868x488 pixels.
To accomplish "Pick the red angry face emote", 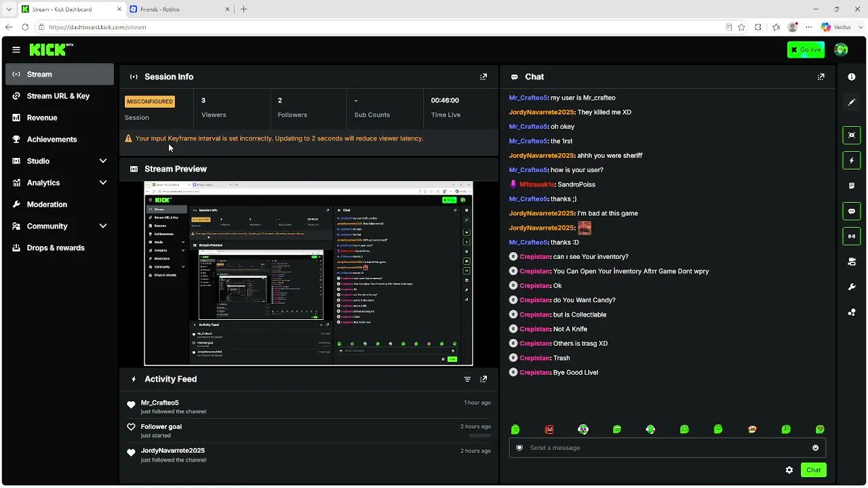I will coord(549,429).
